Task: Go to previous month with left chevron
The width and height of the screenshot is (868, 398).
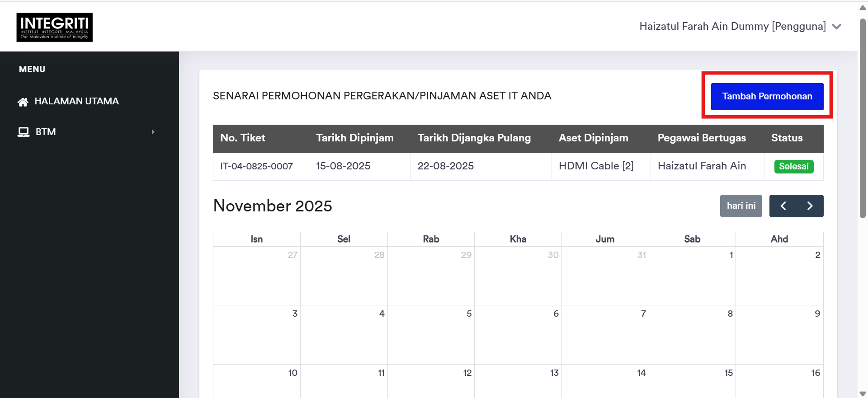Action: click(x=783, y=206)
